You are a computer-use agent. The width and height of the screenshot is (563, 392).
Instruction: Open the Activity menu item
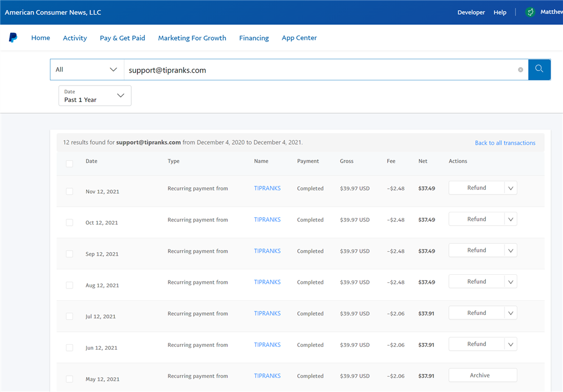click(75, 38)
